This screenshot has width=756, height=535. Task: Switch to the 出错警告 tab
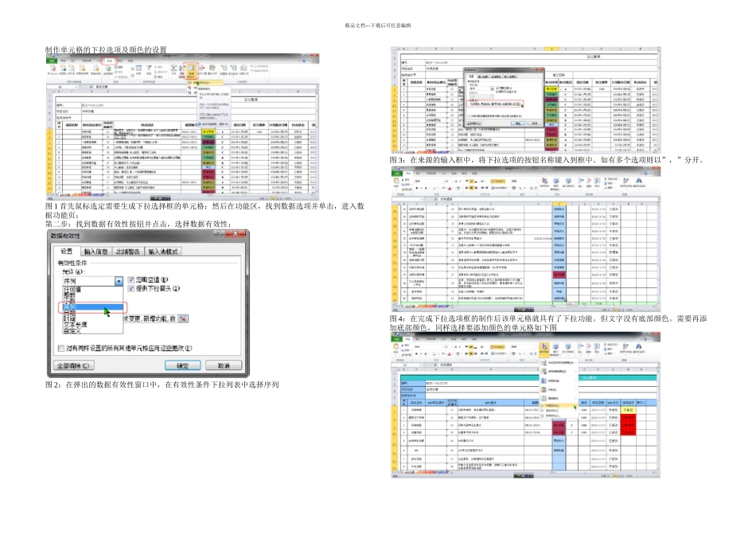point(128,252)
